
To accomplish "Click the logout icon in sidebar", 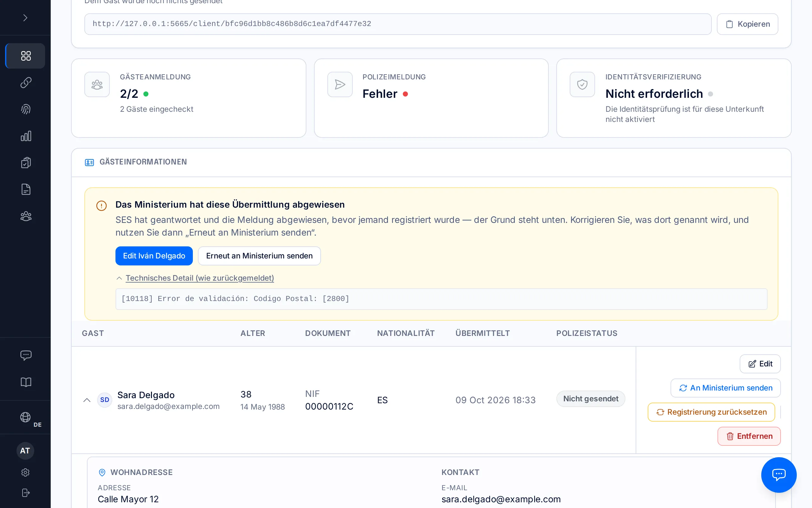I will (25, 492).
